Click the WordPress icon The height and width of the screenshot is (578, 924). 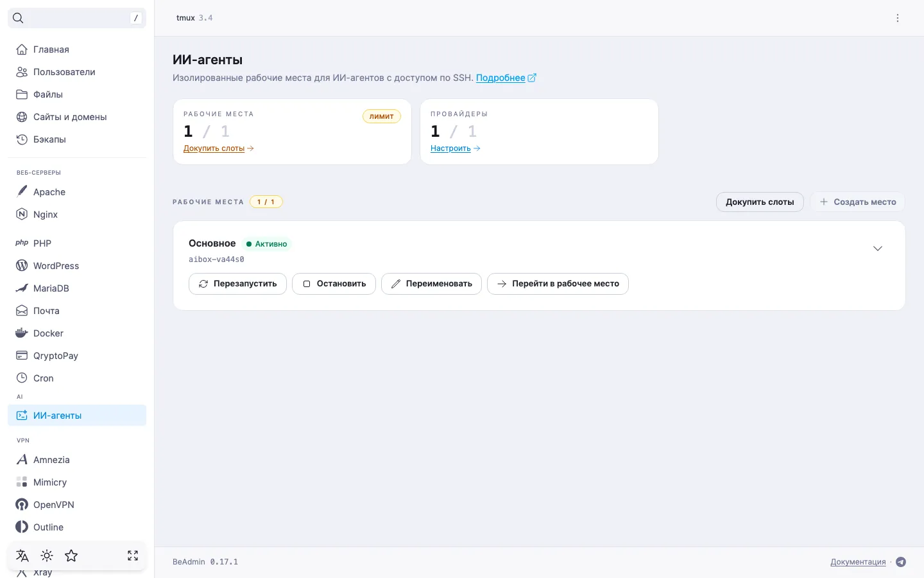[x=22, y=265]
